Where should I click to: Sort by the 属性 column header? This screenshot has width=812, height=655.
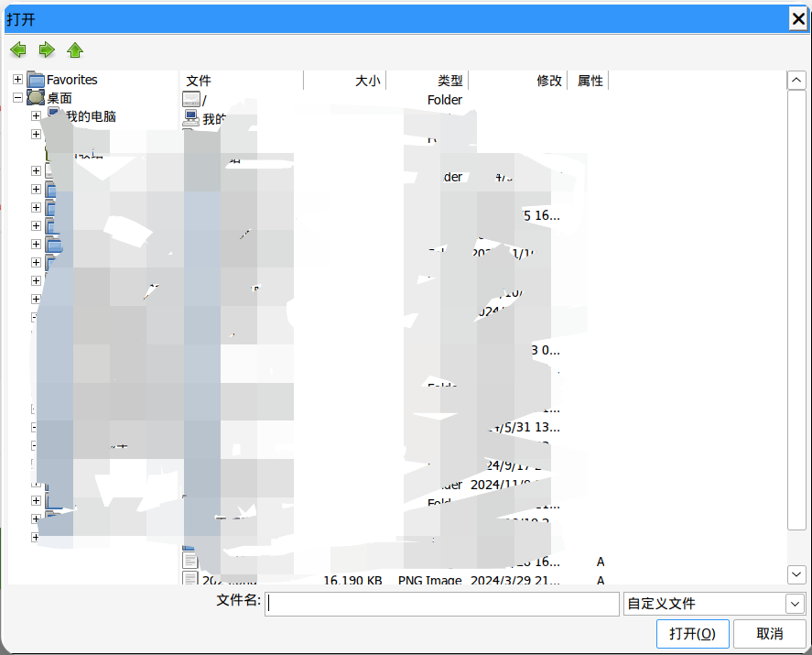pyautogui.click(x=589, y=81)
